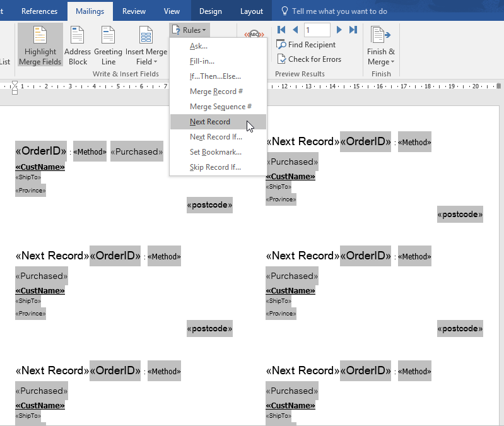The height and width of the screenshot is (426, 504).
Task: Click the Preview Results ABC icon
Action: click(x=254, y=34)
